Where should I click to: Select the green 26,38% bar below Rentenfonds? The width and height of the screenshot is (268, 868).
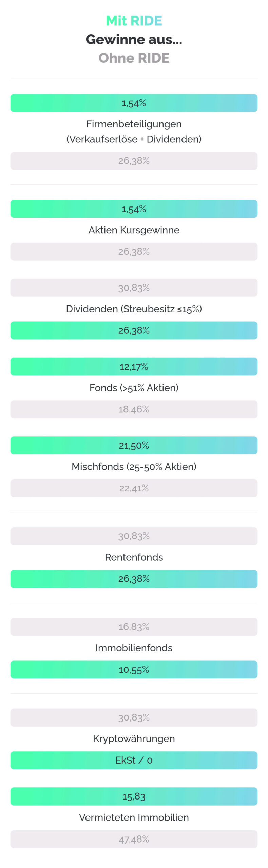134,579
